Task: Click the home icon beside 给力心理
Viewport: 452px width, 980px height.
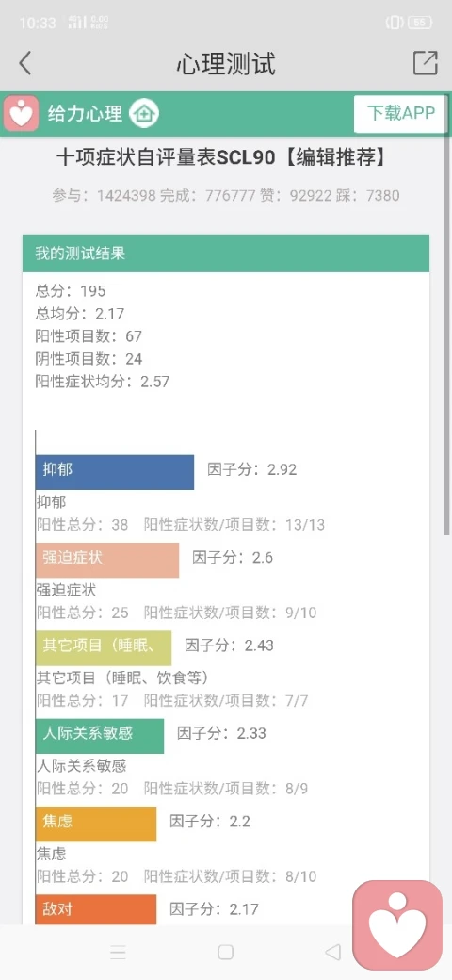Action: (144, 114)
